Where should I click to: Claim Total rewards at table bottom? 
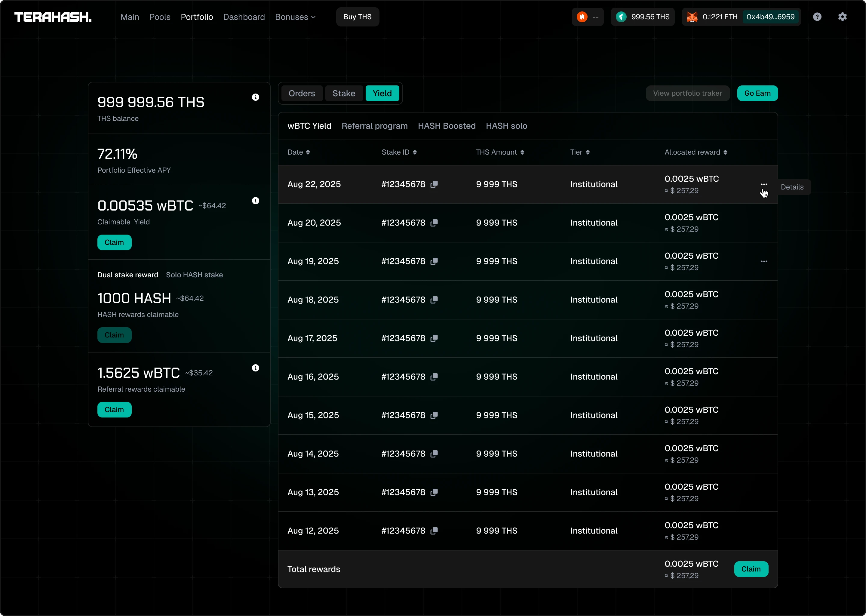pos(751,569)
